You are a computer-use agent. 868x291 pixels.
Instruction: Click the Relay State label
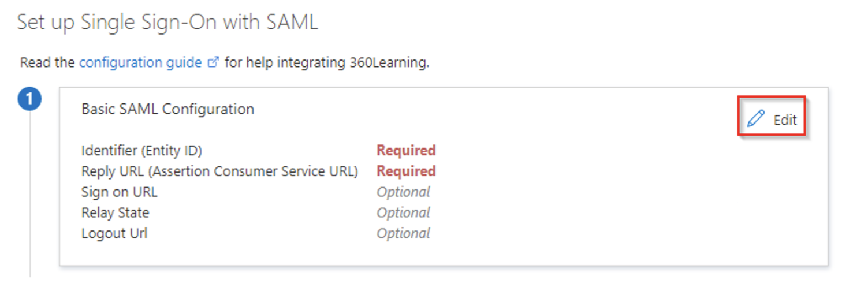[115, 212]
